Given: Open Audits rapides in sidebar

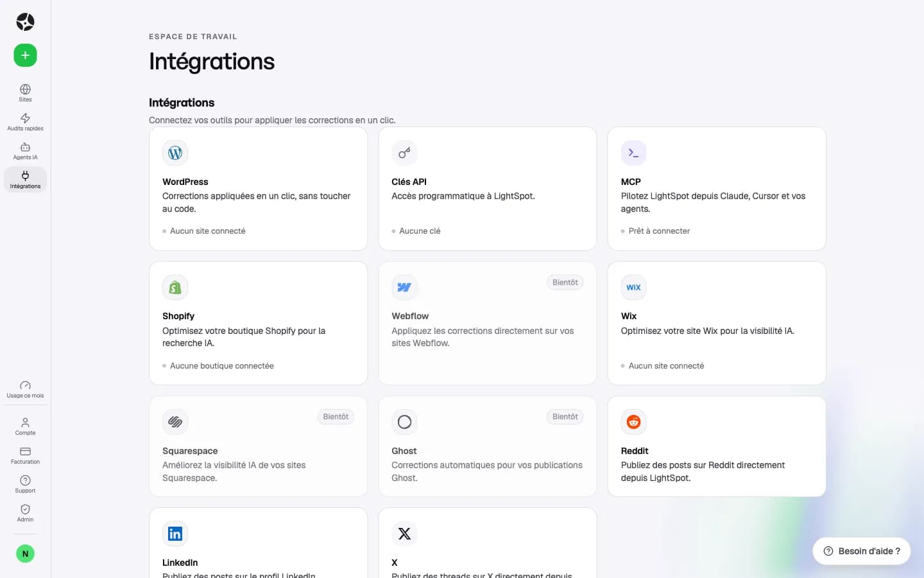Looking at the screenshot, I should tap(25, 122).
